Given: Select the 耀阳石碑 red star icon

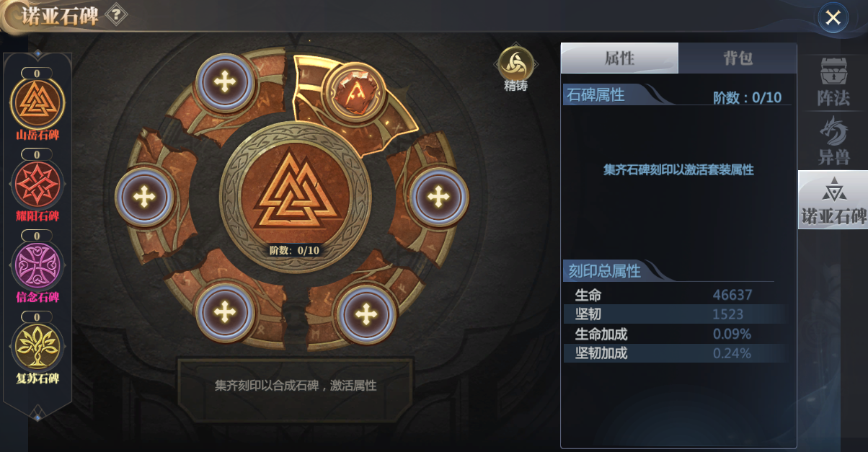Looking at the screenshot, I should pos(37,184).
